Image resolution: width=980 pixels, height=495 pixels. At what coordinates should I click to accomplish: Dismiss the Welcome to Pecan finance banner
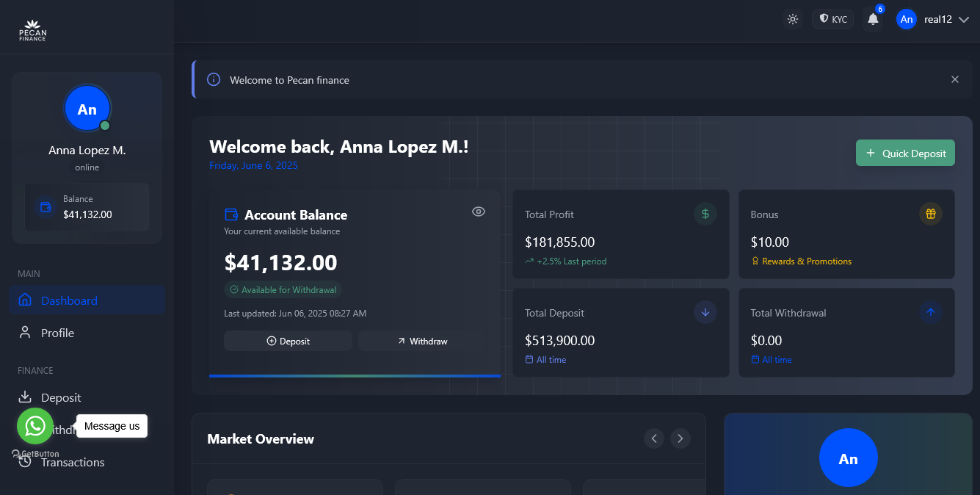954,79
